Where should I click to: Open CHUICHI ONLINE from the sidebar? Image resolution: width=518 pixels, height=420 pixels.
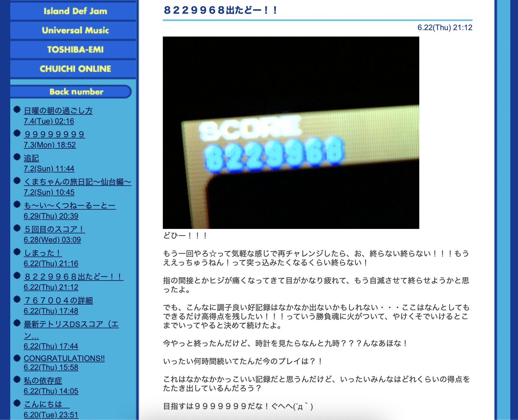click(x=75, y=69)
